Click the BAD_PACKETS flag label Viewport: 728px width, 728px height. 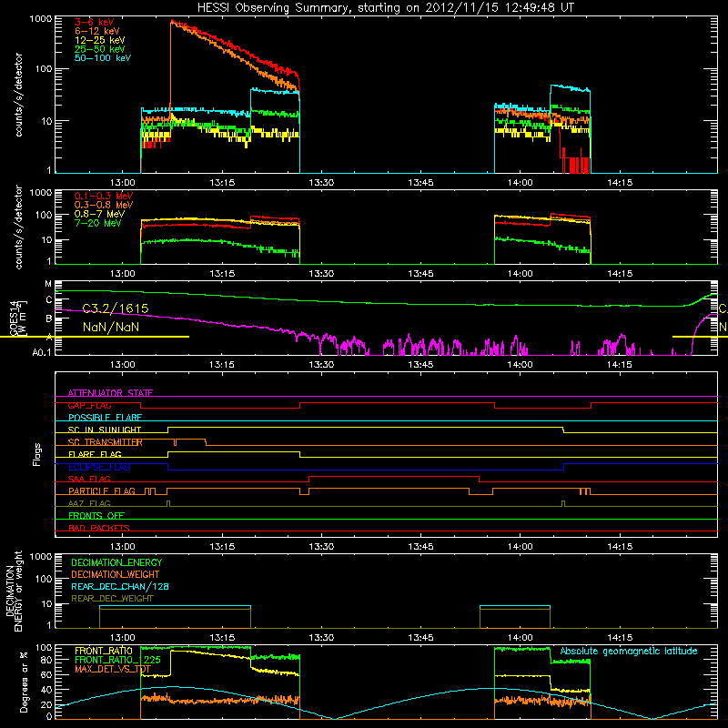click(x=99, y=528)
